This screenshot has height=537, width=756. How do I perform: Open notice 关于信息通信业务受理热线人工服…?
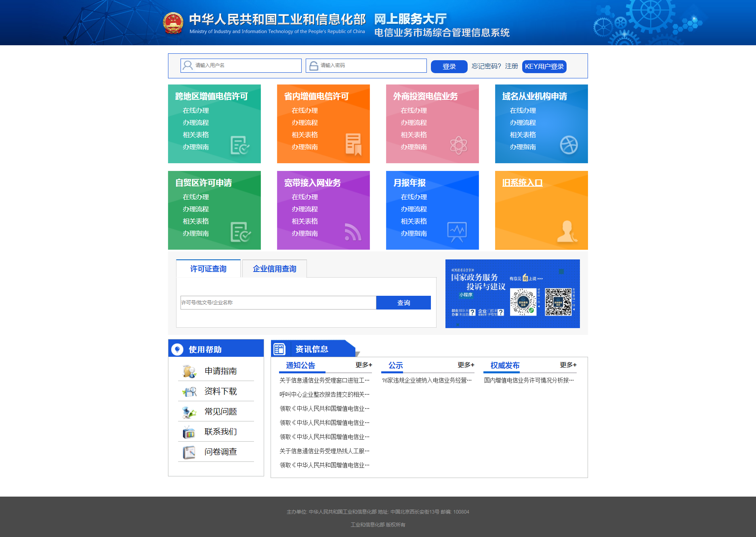pos(325,451)
